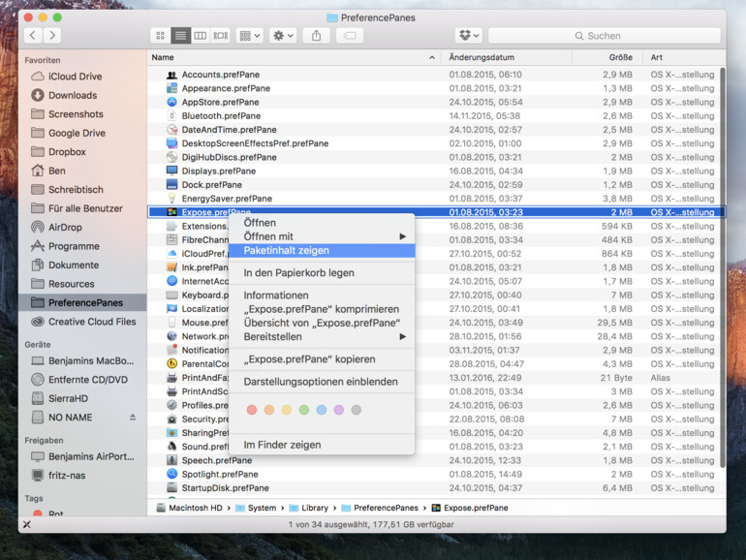Choose "Paketinhalt zeigen" from context menu
The width and height of the screenshot is (746, 560).
click(x=286, y=251)
